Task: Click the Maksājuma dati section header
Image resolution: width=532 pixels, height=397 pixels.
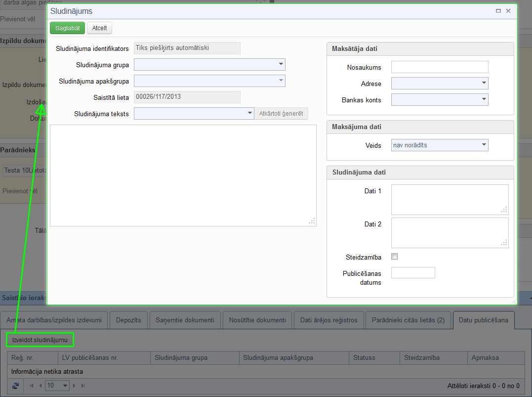Action: 420,127
